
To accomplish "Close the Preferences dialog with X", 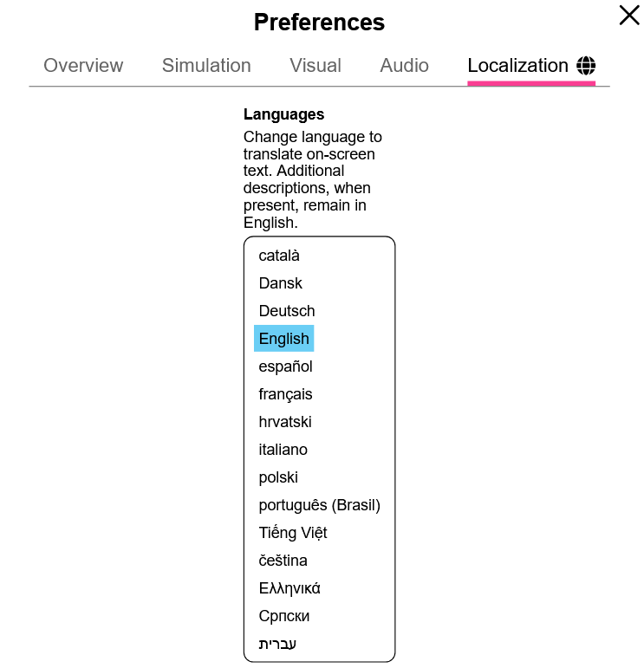I will (629, 16).
